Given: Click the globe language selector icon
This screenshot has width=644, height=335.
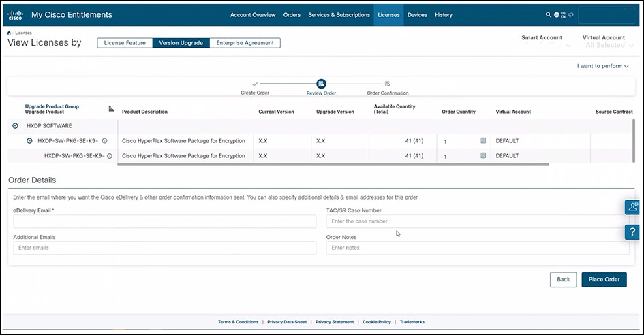Looking at the screenshot, I should click(x=556, y=14).
